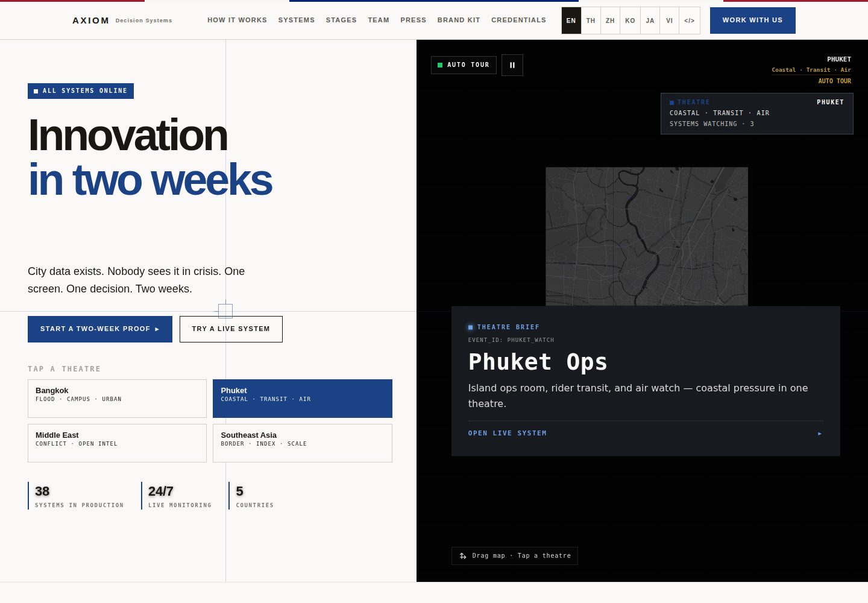Open the Brand Kit link
This screenshot has width=868, height=603.
pos(459,20)
